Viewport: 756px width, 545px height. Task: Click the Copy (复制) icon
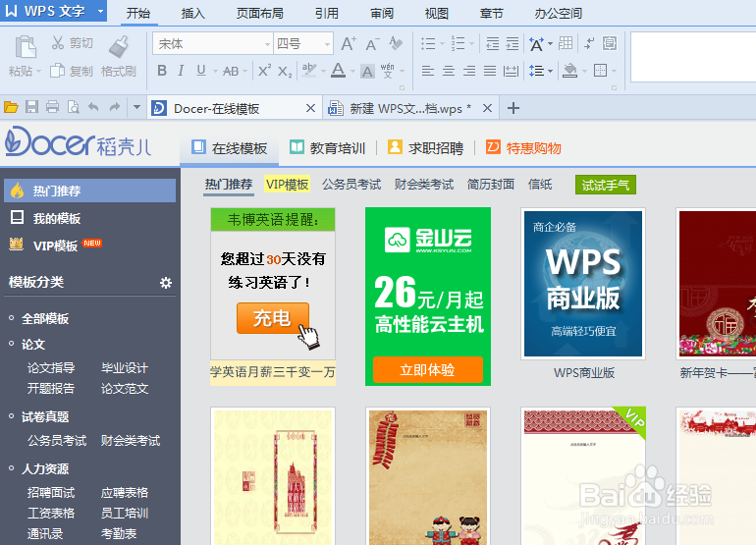[58, 71]
